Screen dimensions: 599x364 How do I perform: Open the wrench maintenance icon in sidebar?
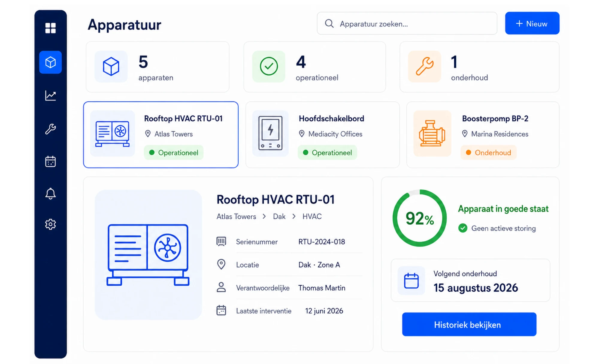50,129
